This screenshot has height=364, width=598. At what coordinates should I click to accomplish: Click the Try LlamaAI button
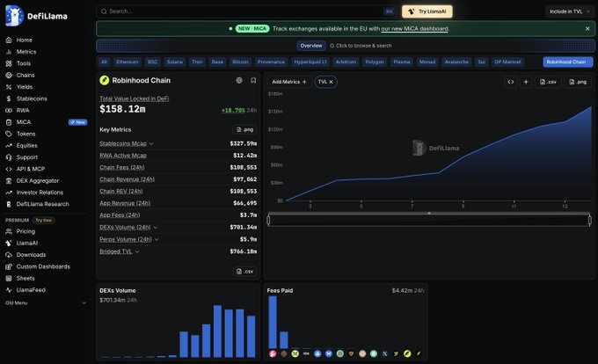click(x=427, y=11)
